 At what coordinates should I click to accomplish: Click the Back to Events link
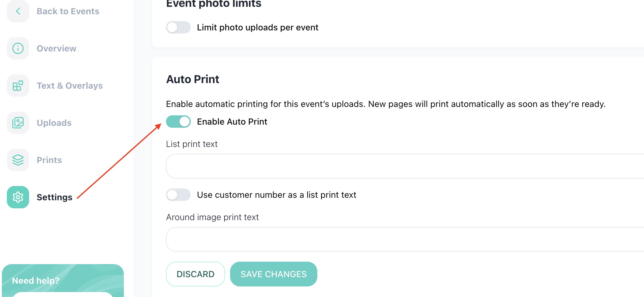(68, 11)
